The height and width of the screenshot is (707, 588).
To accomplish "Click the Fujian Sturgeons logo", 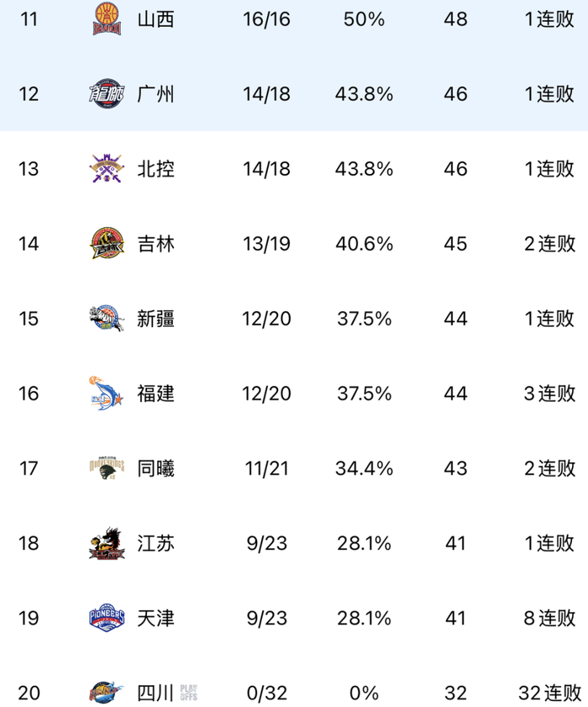I will [x=107, y=393].
